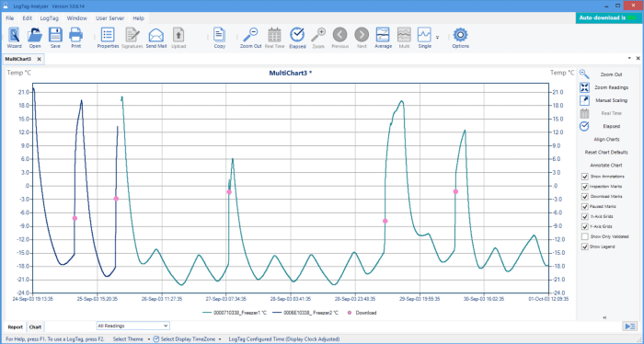The image size is (644, 344).
Task: Expand the toolbar overflow arrow after Single
Action: pyautogui.click(x=437, y=38)
